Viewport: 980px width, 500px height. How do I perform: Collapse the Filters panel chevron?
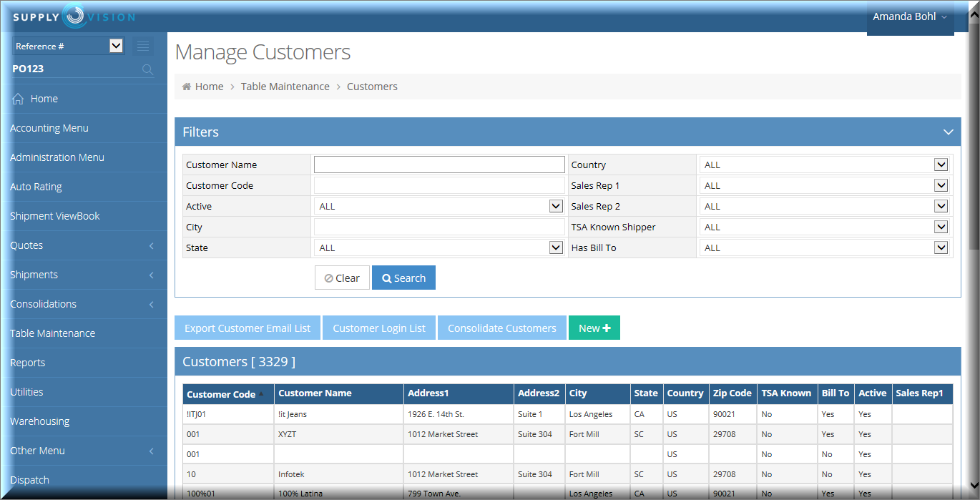(948, 132)
